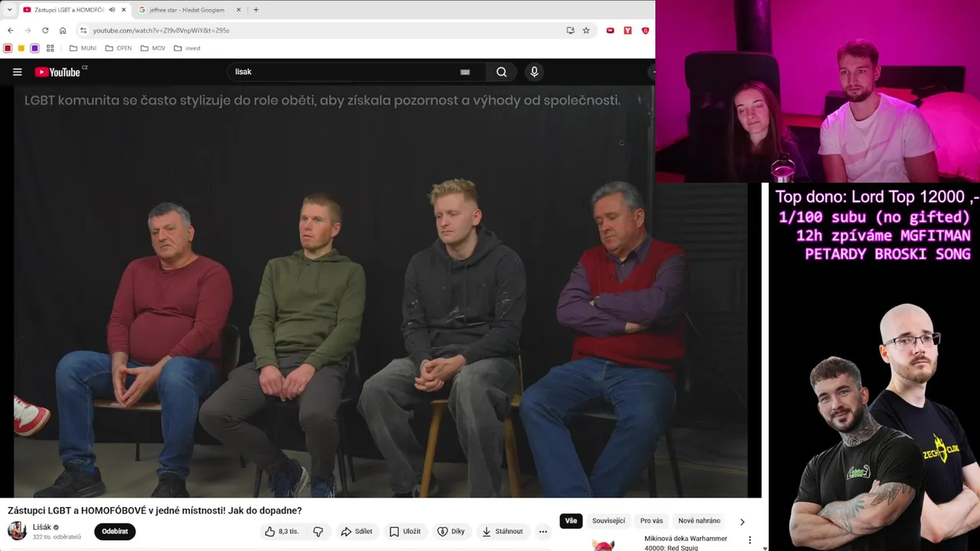Click the YouTube search magnifier button
Image resolution: width=980 pixels, height=551 pixels.
pos(501,72)
